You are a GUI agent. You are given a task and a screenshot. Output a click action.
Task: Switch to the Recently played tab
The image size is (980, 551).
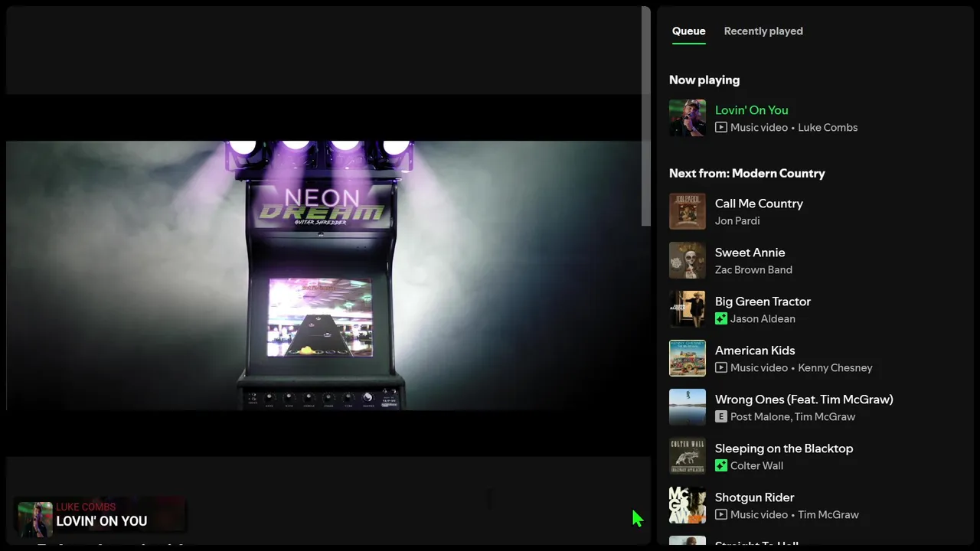click(x=763, y=31)
